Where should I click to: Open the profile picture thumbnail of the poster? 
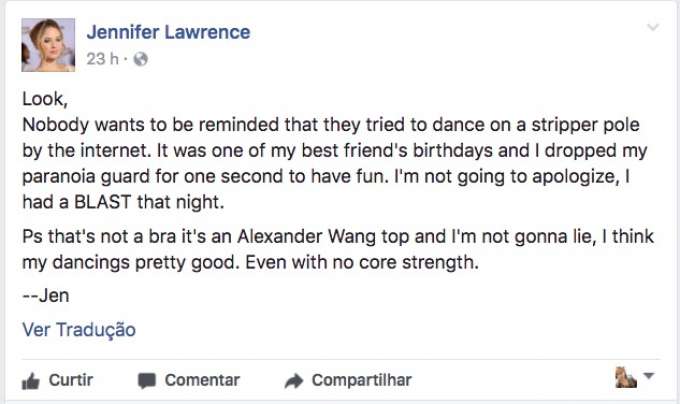point(48,44)
